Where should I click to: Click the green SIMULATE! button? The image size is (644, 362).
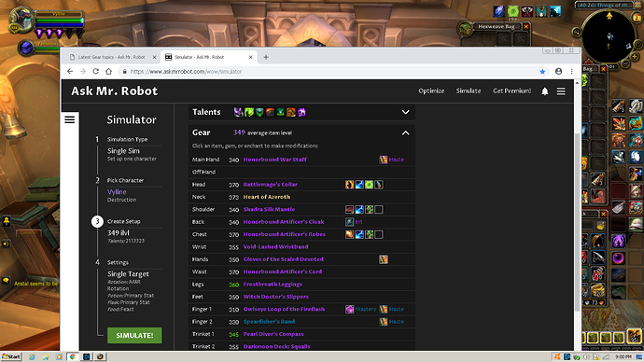(x=134, y=335)
